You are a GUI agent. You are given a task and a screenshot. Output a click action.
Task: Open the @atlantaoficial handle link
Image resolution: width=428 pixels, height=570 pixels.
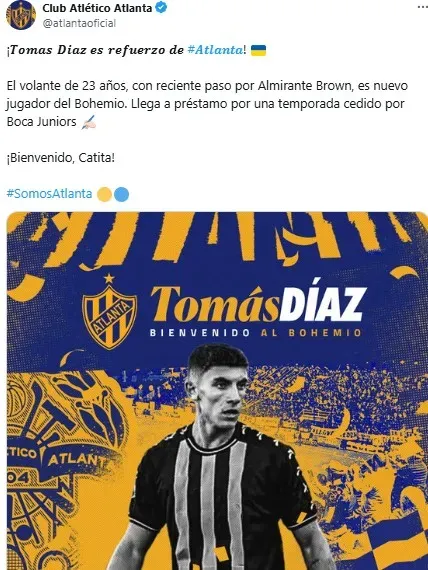(79, 23)
